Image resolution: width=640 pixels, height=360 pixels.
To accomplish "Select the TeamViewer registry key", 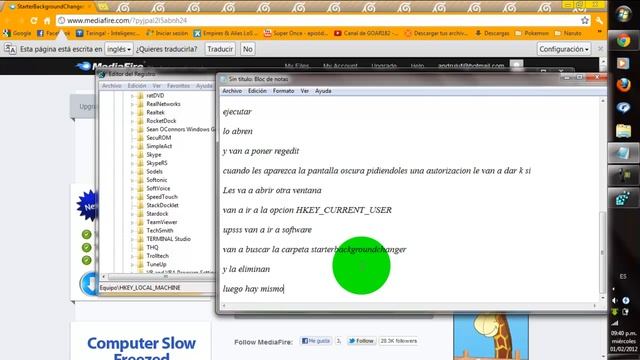I will point(162,222).
